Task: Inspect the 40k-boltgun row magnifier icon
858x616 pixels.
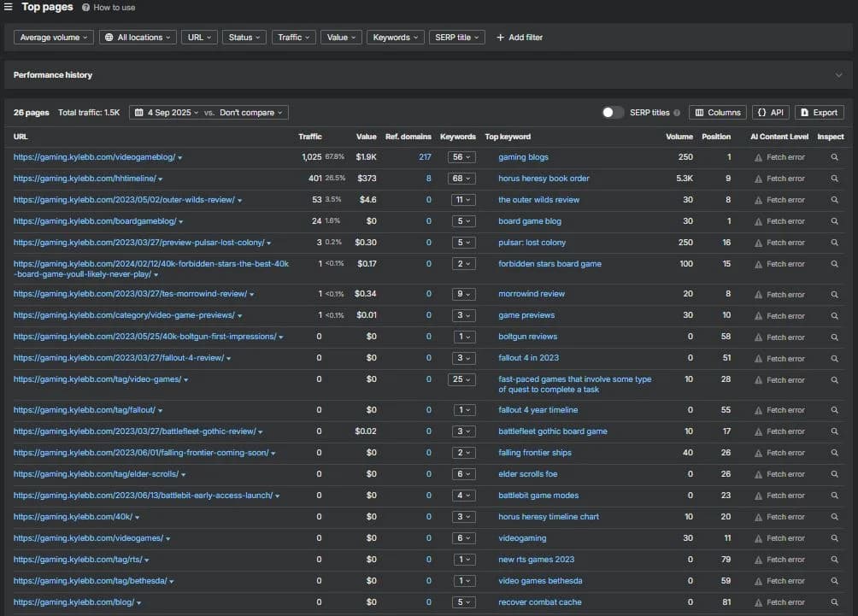Action: [834, 337]
